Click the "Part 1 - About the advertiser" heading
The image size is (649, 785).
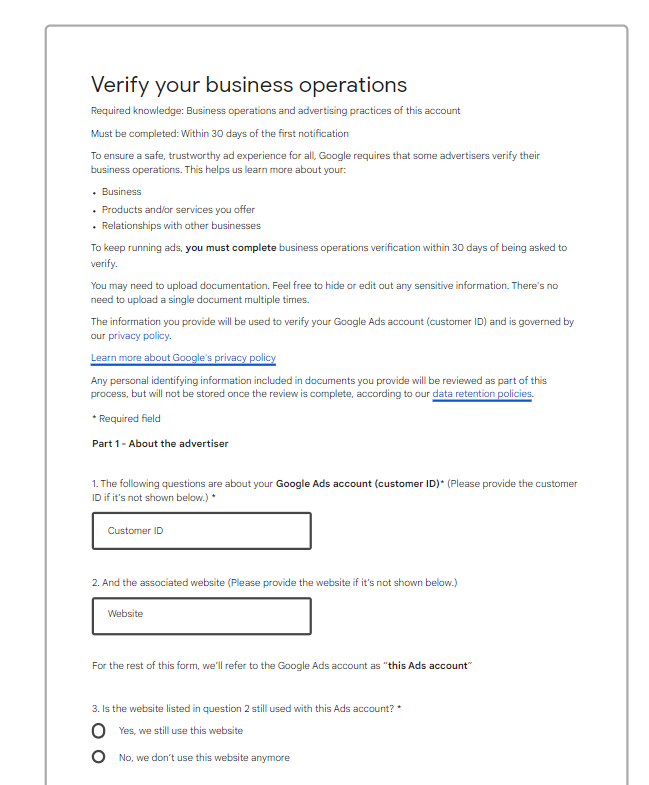coord(160,444)
